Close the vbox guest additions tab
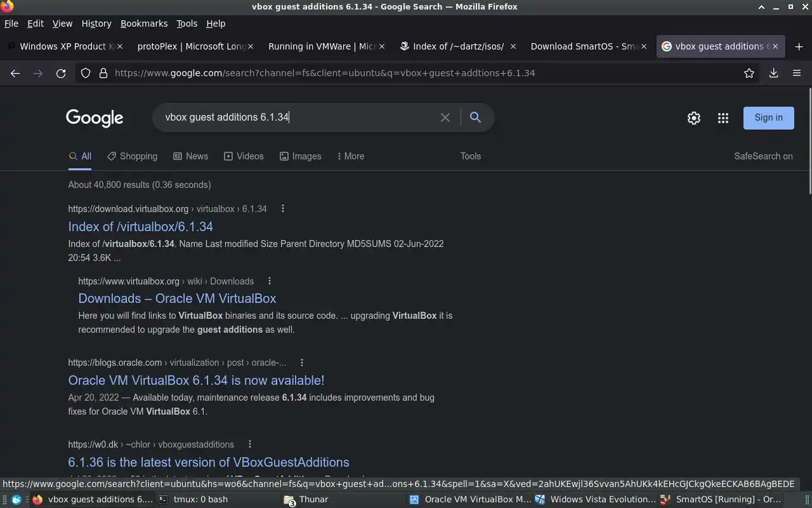Viewport: 812px width, 508px height. pyautogui.click(x=775, y=46)
